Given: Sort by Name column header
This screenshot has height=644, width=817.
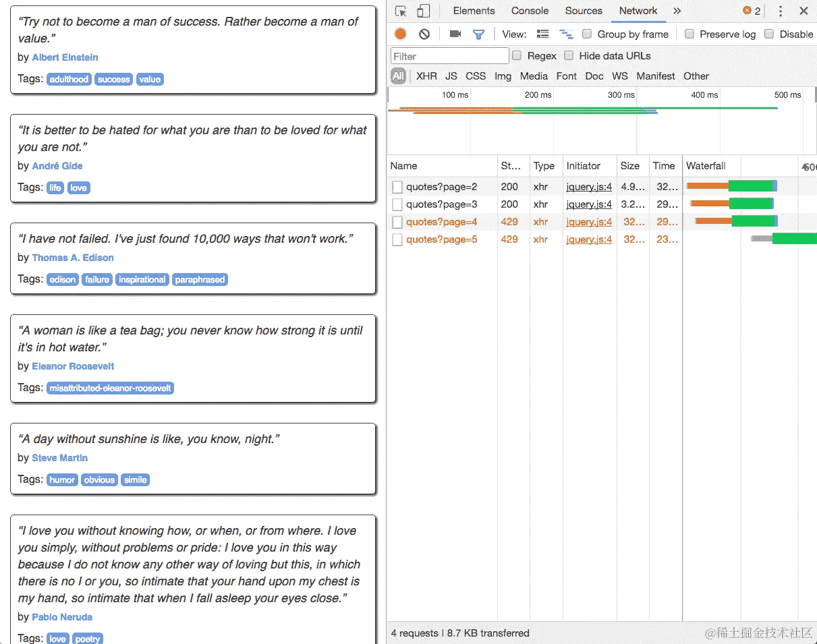Looking at the screenshot, I should click(443, 166).
